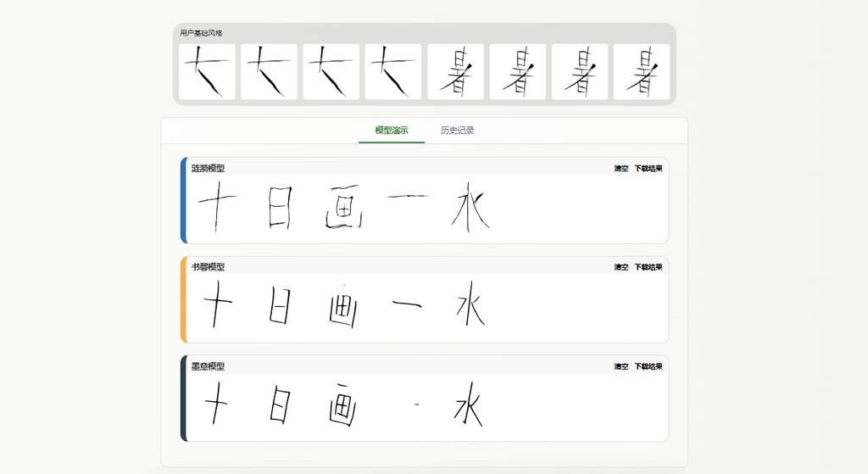868x474 pixels.
Task: Select the first 暑 style sample thumbnail
Action: (x=455, y=72)
